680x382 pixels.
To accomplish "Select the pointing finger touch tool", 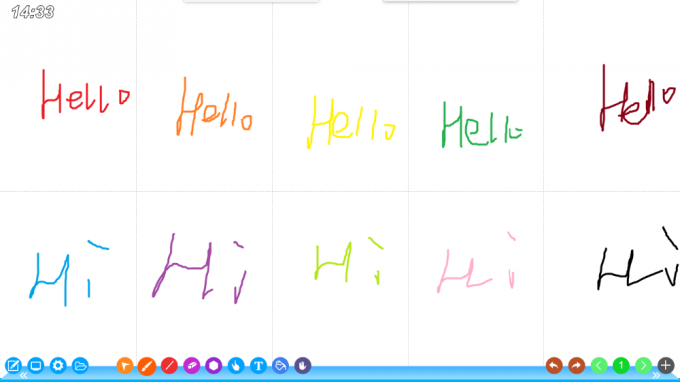I will (236, 366).
